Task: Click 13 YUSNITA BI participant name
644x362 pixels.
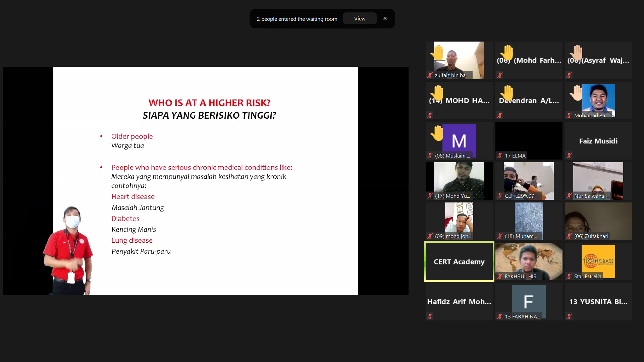Action: (x=598, y=302)
